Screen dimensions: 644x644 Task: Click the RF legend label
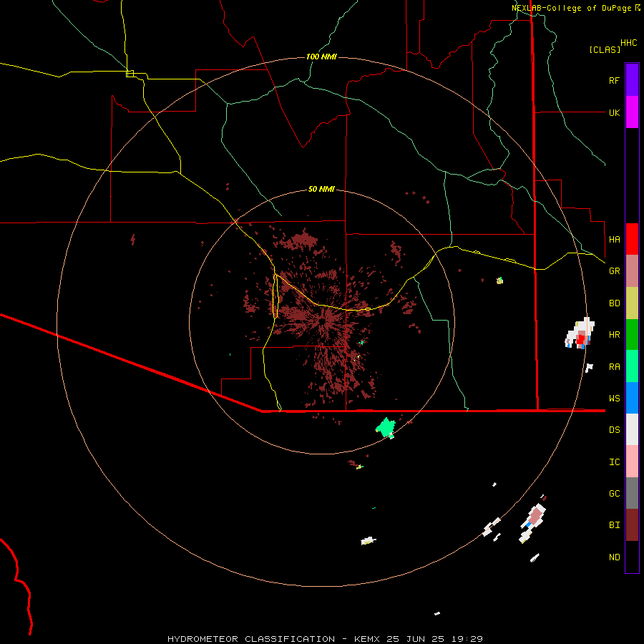[614, 81]
